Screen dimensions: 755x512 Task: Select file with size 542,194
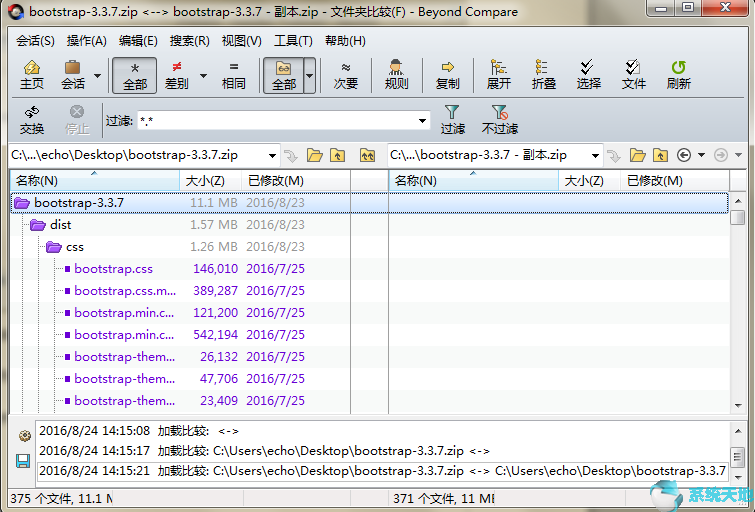[x=180, y=335]
